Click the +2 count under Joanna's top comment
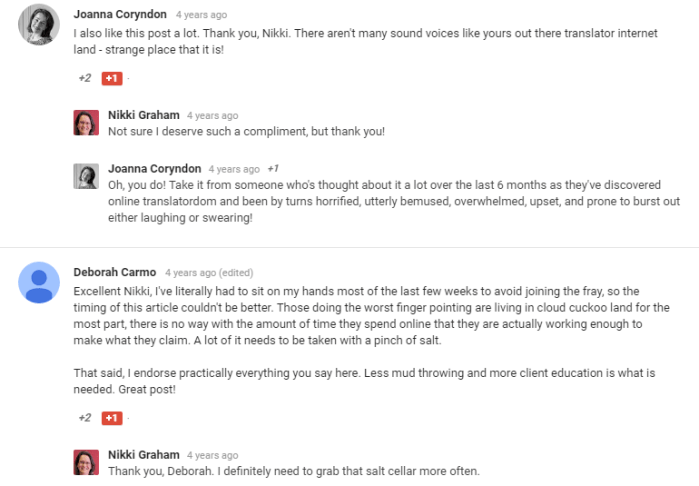This screenshot has height=486, width=699. (x=84, y=78)
